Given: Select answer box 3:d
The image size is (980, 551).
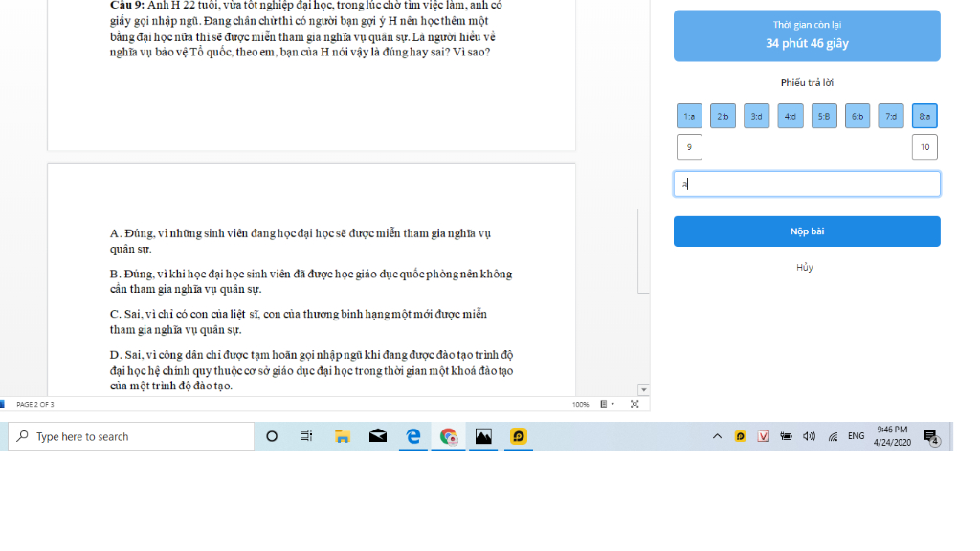Looking at the screenshot, I should click(756, 116).
